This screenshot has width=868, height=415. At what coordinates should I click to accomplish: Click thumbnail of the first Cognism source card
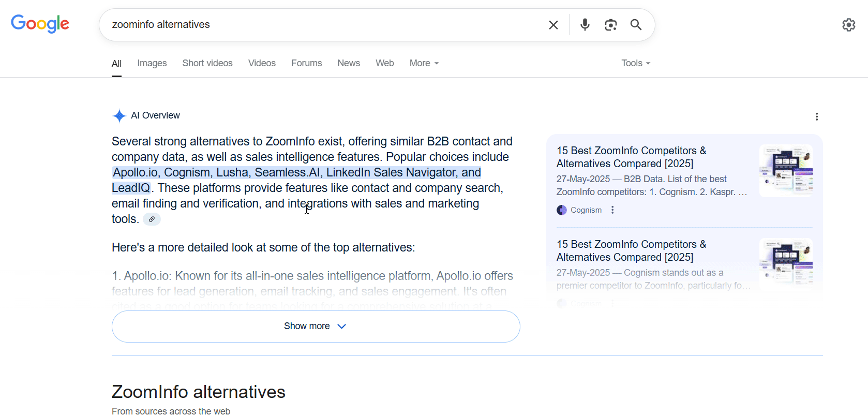pos(786,171)
